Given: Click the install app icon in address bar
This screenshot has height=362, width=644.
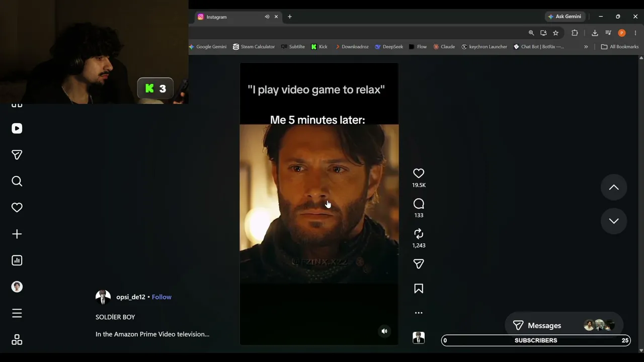Looking at the screenshot, I should coord(543,33).
